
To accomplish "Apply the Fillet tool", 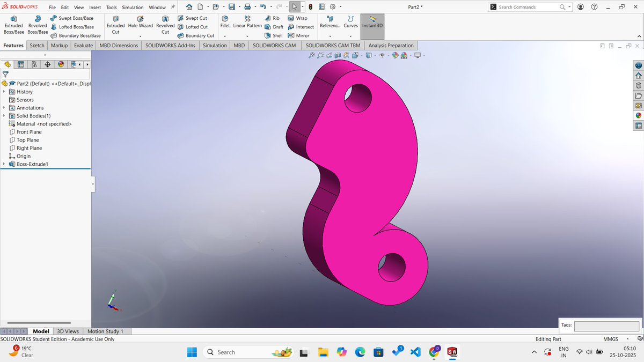I will click(x=225, y=23).
